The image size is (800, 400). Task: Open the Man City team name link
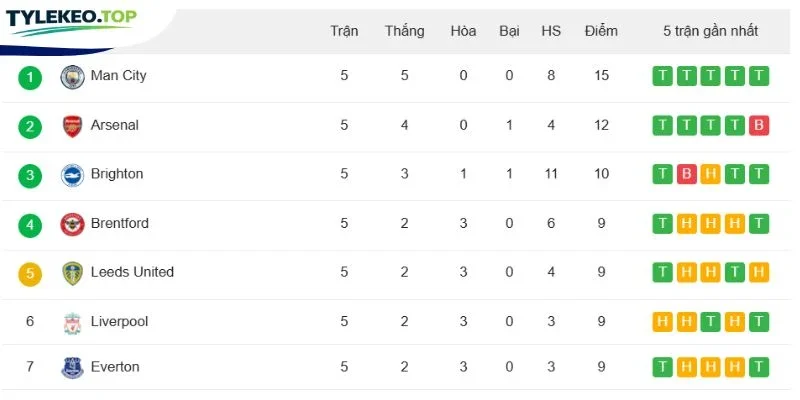(118, 76)
